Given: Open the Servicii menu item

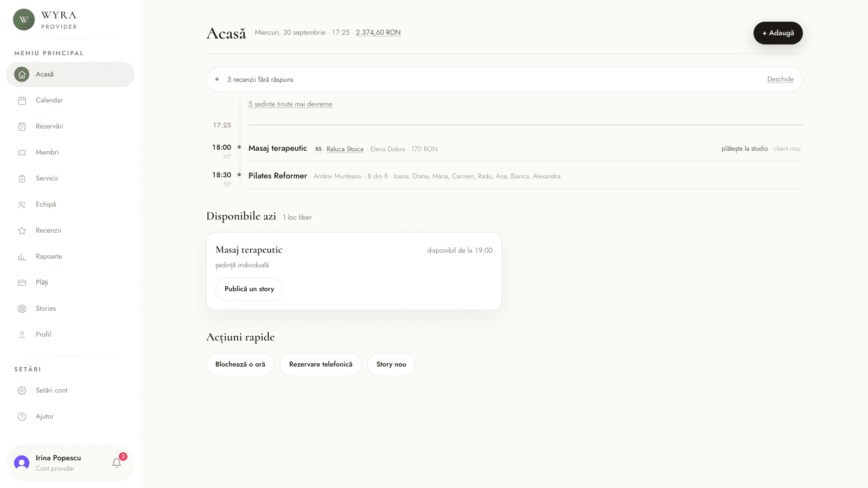Looking at the screenshot, I should point(70,178).
